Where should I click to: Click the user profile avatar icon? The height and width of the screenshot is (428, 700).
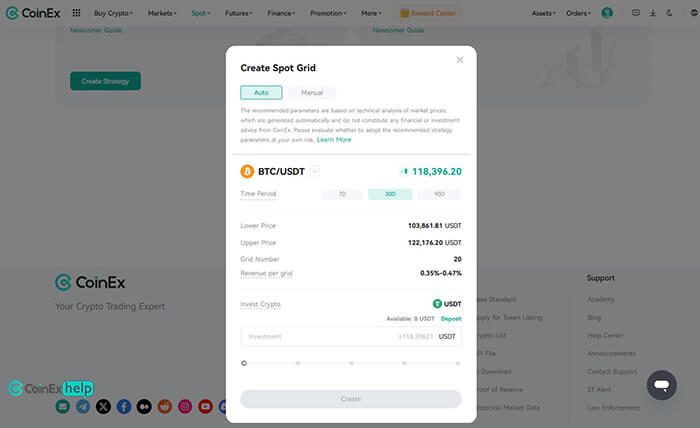[607, 13]
